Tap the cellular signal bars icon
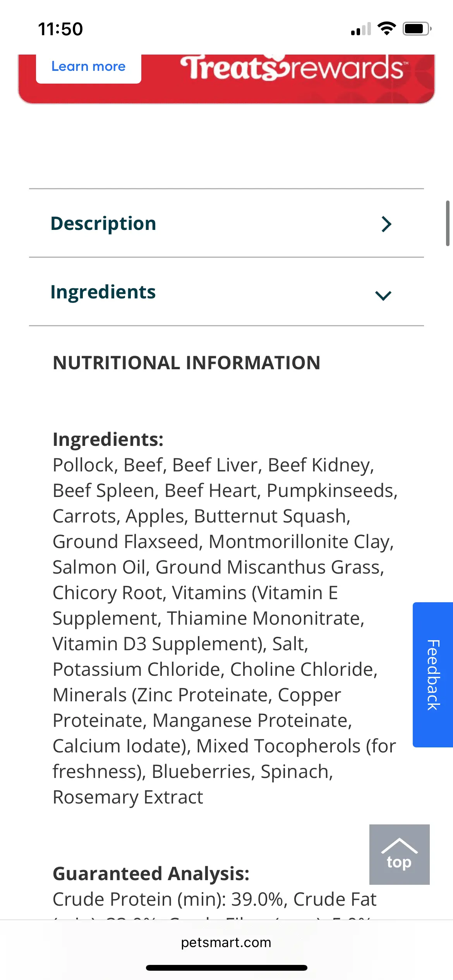Screen dimensions: 453x980 tap(361, 29)
